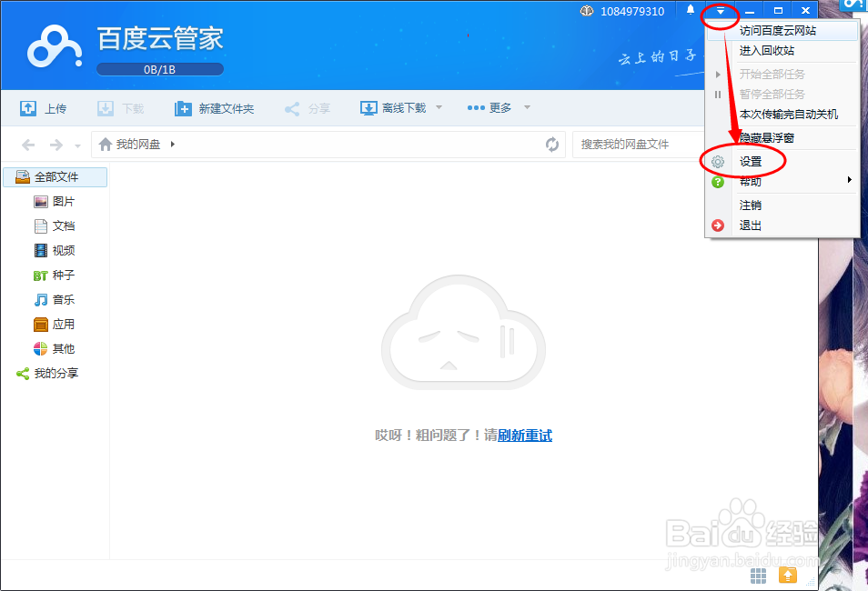Choose 隐藏悬浮窗 from the menu
868x591 pixels.
(x=782, y=138)
